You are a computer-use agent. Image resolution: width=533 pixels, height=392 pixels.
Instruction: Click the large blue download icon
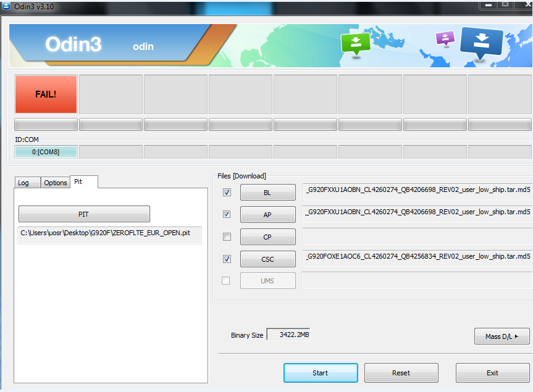click(x=481, y=43)
